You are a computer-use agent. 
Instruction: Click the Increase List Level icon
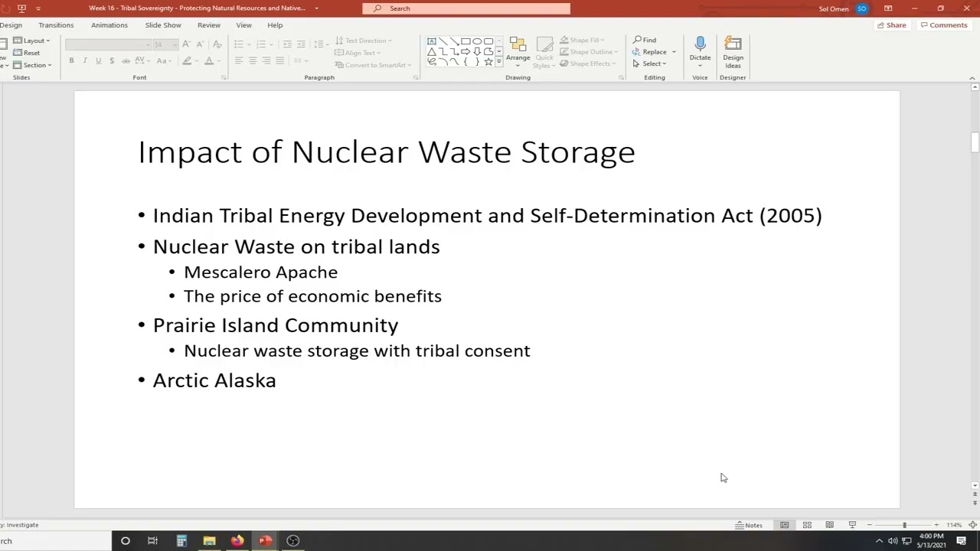tap(301, 44)
